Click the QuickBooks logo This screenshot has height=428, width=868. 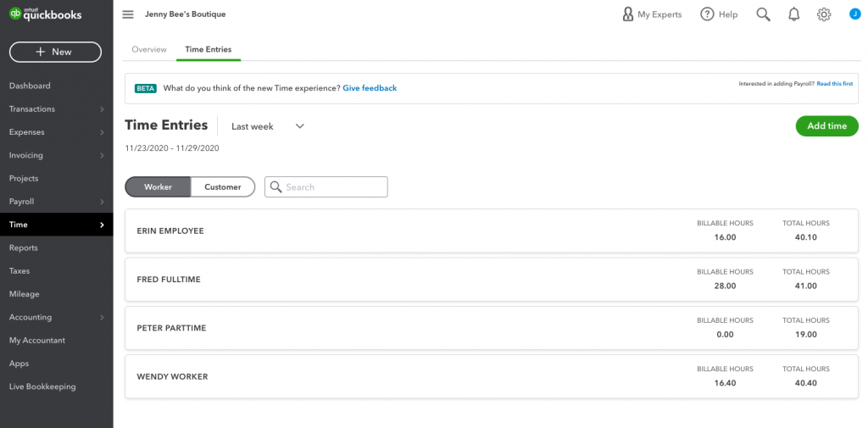[46, 14]
